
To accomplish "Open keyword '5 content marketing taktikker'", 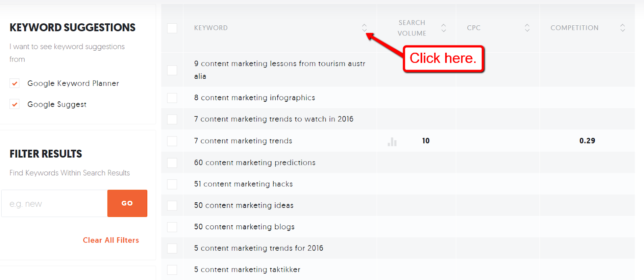I will coord(247,270).
